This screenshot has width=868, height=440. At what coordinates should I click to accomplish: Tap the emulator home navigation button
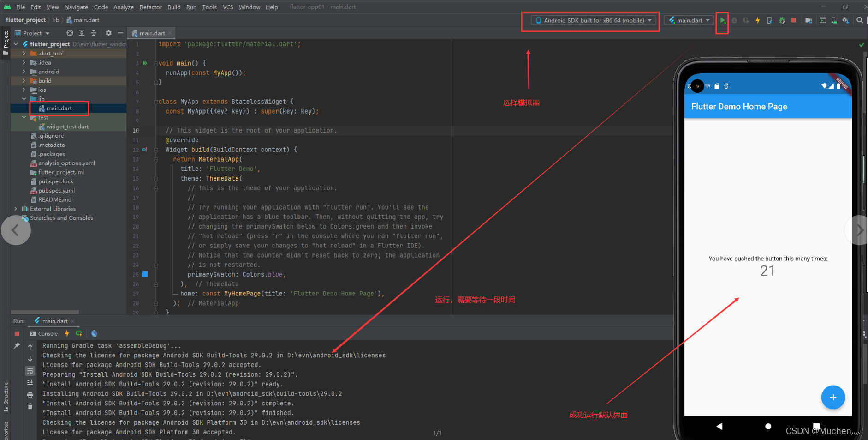click(768, 426)
